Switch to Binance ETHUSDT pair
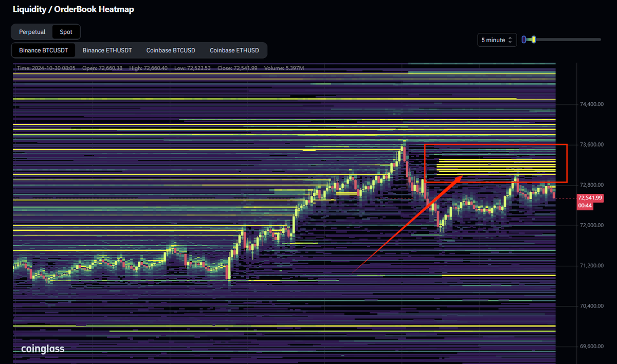Viewport: 617px width, 364px height. 107,50
